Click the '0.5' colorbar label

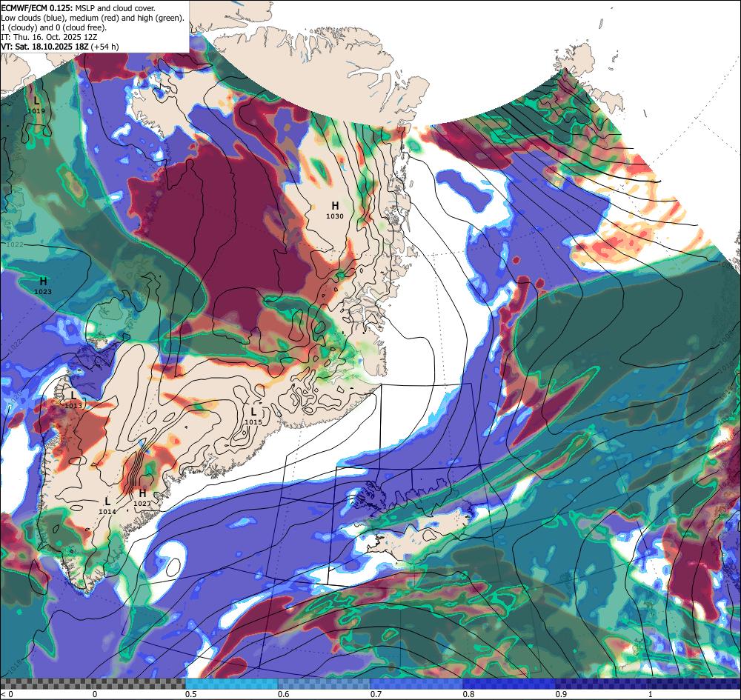coord(190,694)
